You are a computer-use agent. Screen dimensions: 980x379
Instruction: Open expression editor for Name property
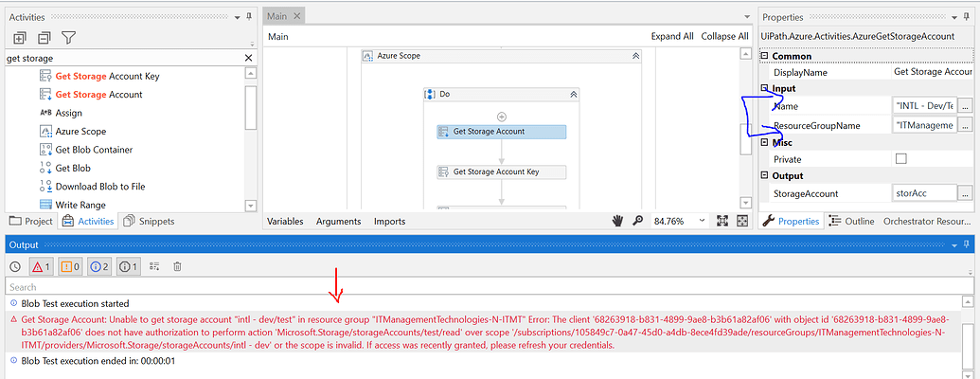[966, 106]
